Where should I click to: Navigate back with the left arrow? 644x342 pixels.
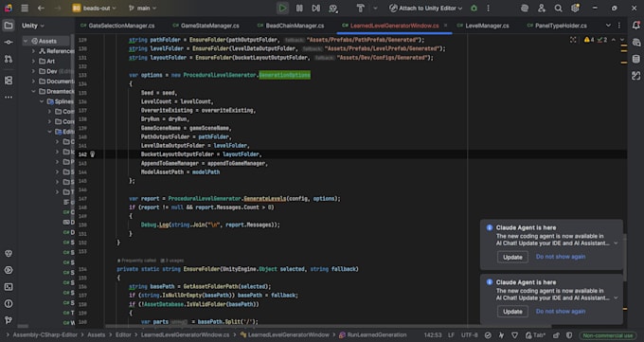[41, 8]
